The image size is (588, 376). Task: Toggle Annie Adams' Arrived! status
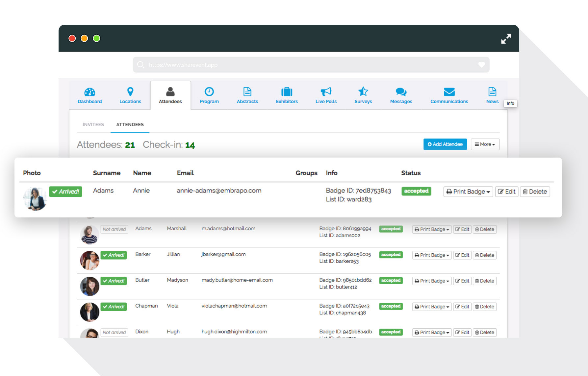65,192
